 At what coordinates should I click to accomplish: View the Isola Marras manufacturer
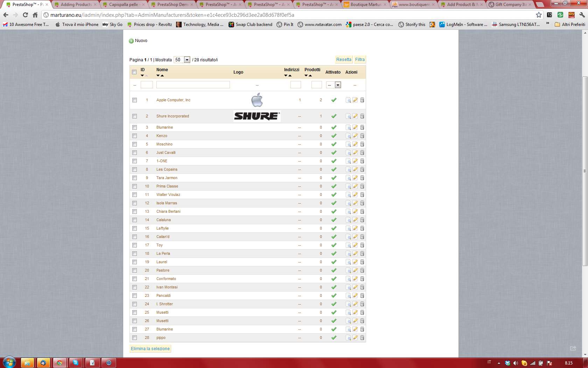(x=348, y=203)
